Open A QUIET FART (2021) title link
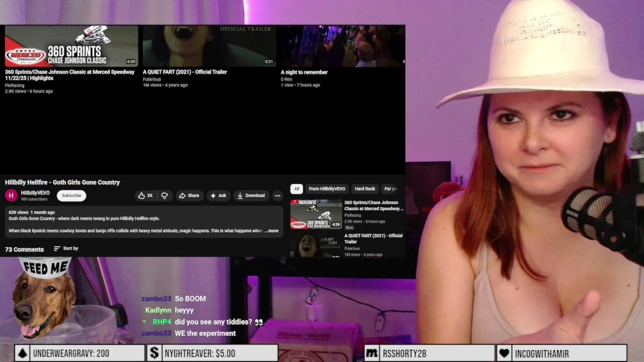 [185, 72]
